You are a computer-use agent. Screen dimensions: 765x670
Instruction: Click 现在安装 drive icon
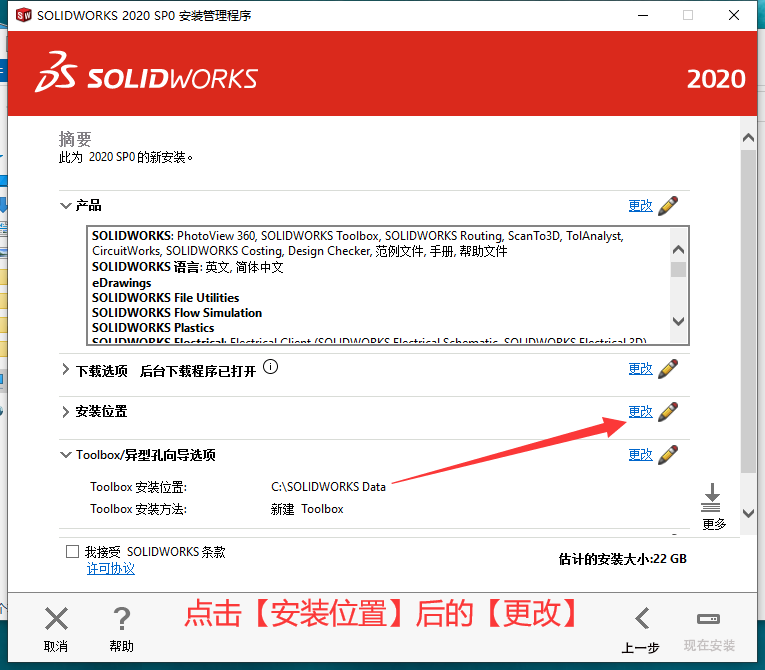(x=708, y=619)
